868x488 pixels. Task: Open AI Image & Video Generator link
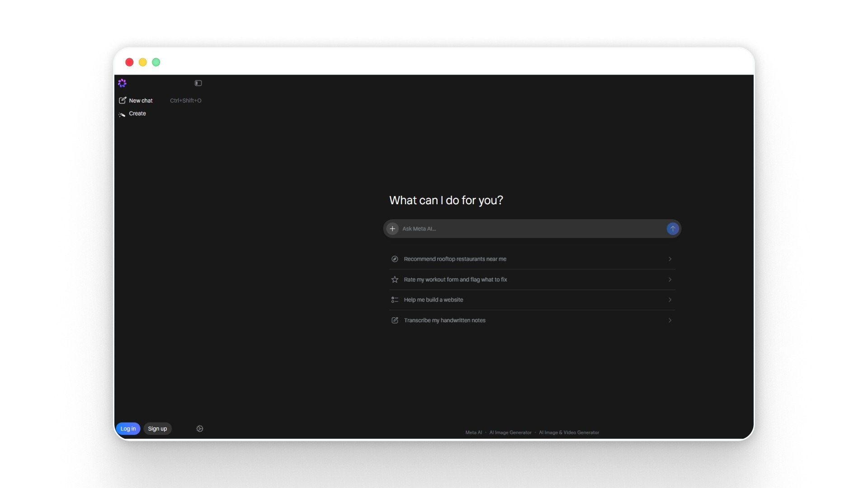[x=569, y=432]
